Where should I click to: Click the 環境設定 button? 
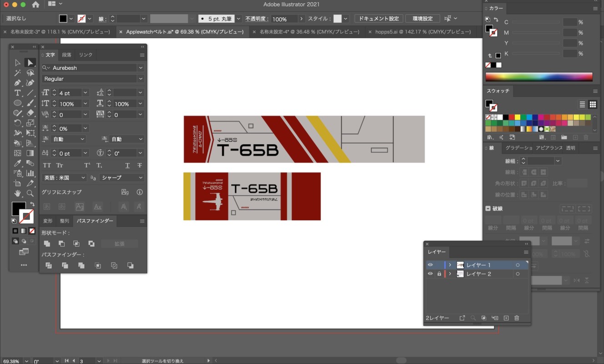coord(422,19)
